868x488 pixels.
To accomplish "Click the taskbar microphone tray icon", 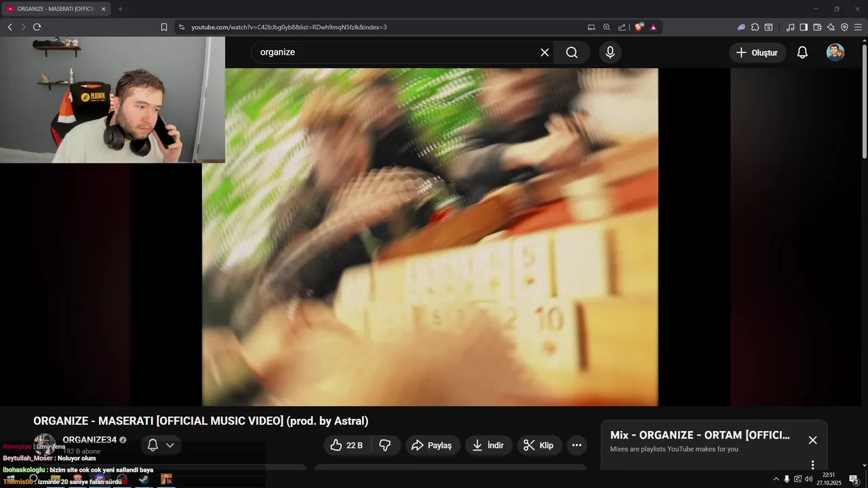I will click(787, 479).
